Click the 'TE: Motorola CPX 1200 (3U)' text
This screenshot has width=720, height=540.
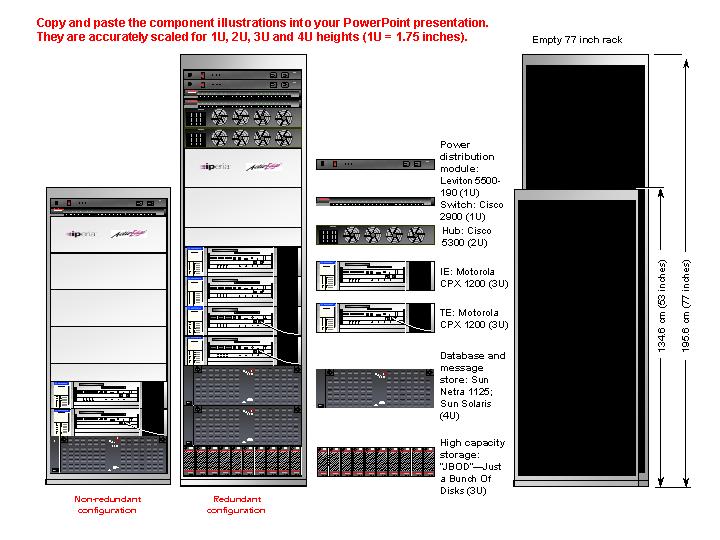click(x=474, y=319)
